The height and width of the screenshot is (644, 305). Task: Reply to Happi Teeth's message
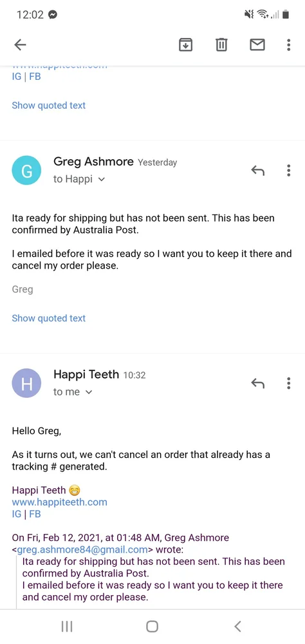pos(257,383)
